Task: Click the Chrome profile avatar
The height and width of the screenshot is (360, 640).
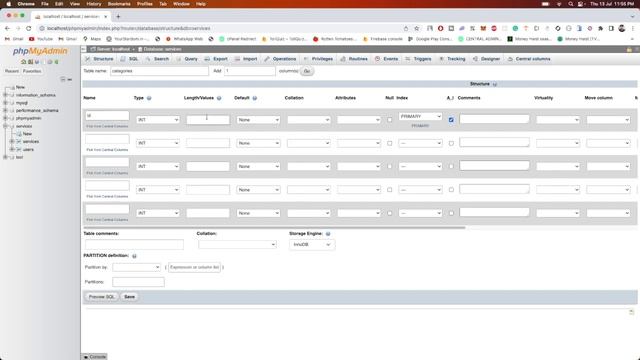Action: click(x=622, y=28)
